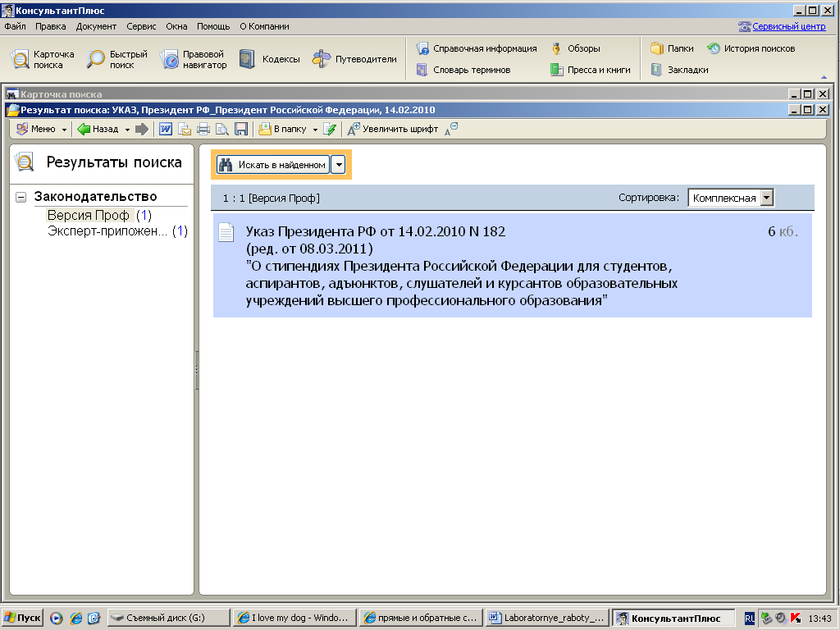Switch to I love my dog taskbar window
The image size is (840, 630).
coord(294,618)
